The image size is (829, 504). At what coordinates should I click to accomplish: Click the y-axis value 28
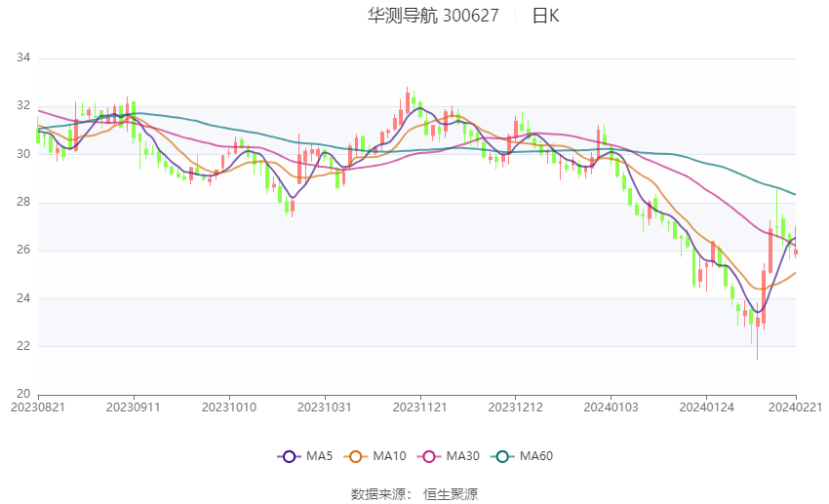pyautogui.click(x=23, y=202)
